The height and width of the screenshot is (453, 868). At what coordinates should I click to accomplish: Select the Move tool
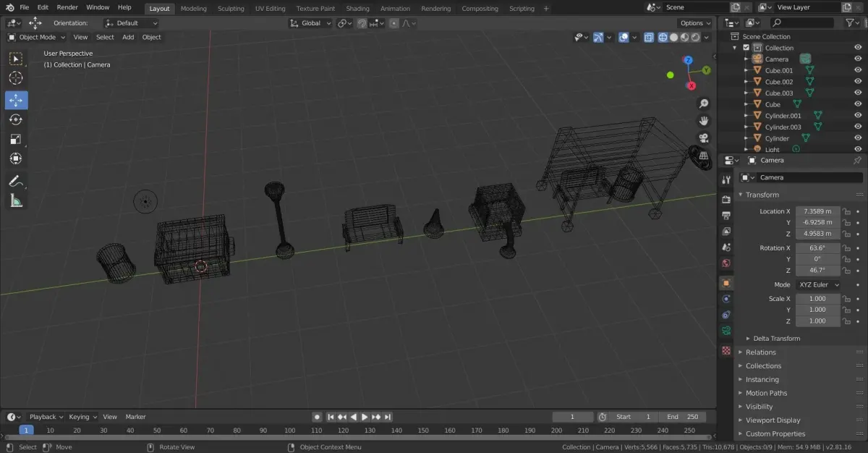[16, 100]
